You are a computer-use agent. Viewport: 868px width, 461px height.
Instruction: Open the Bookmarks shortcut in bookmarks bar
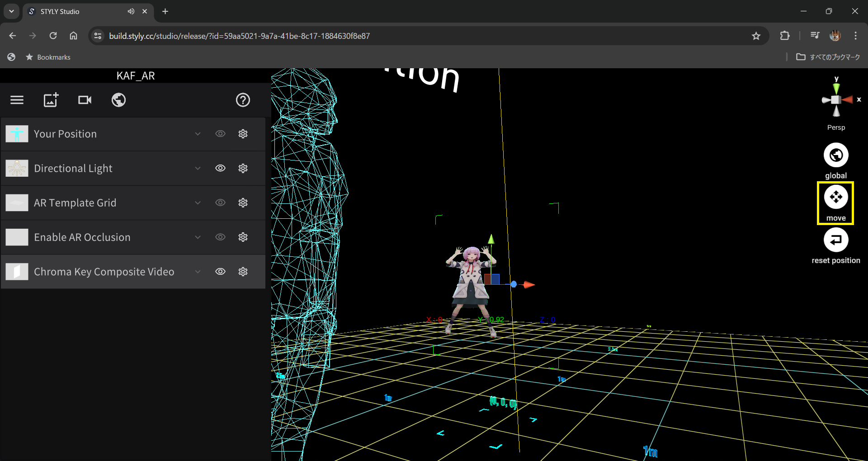click(48, 57)
